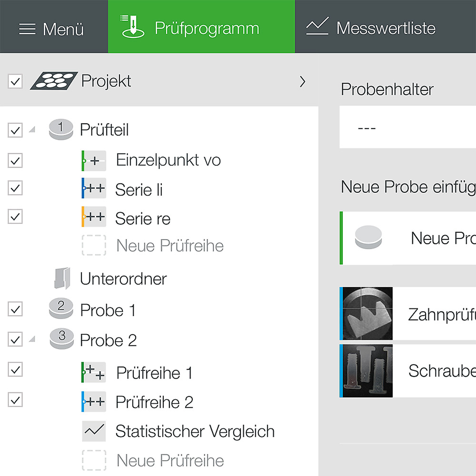Click the Probe 1 disc icon

tap(61, 309)
